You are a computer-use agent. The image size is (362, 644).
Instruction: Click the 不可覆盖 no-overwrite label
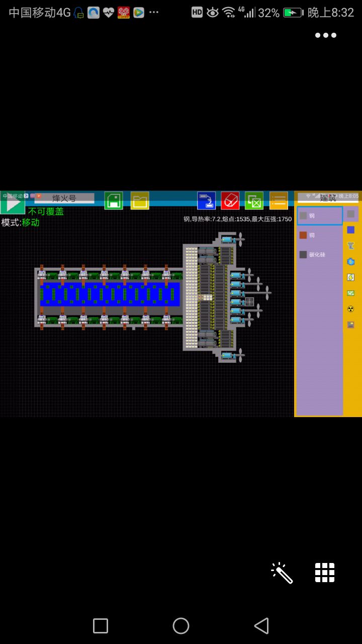[x=46, y=211]
